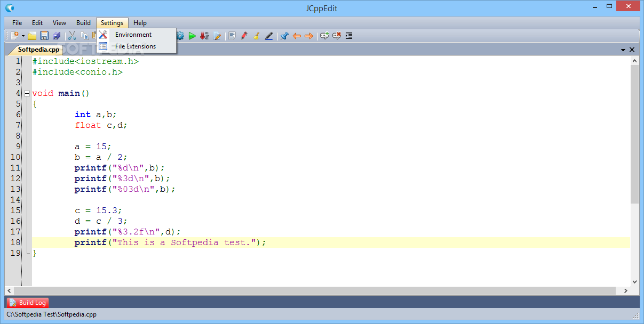Screen dimensions: 644x324
Task: Click the "a = 15;" line
Action: point(93,147)
